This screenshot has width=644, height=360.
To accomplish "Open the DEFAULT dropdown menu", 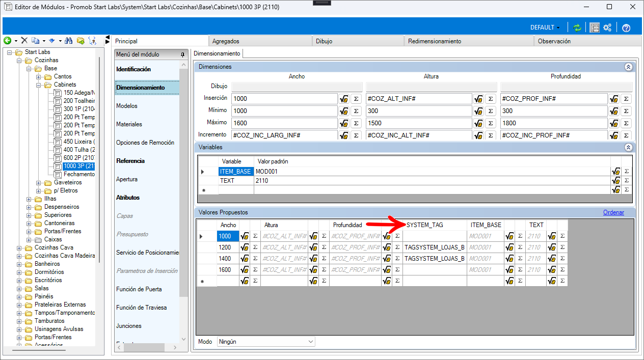I will pyautogui.click(x=545, y=27).
